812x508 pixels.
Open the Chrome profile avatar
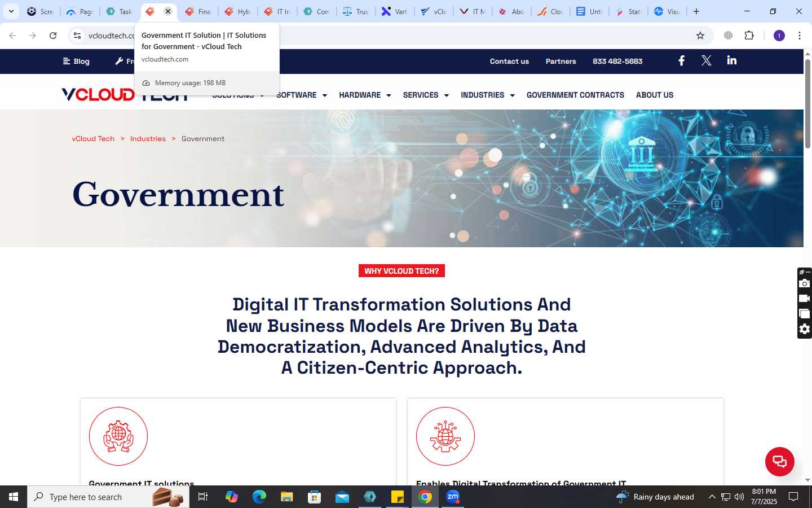[x=779, y=36]
